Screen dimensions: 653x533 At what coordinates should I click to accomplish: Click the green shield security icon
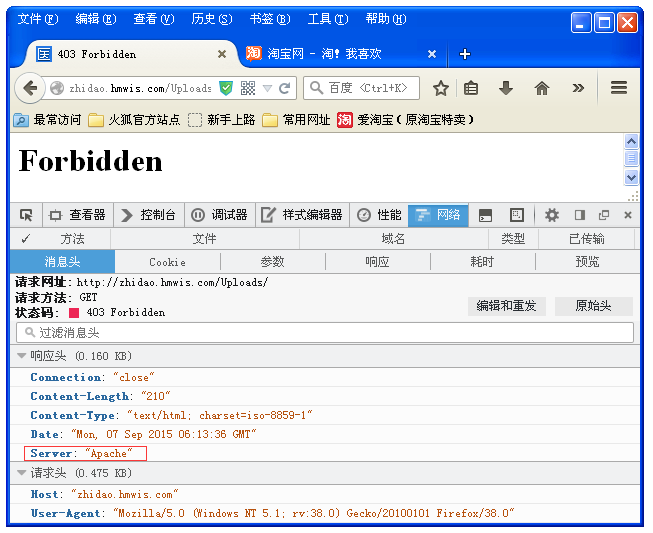226,88
